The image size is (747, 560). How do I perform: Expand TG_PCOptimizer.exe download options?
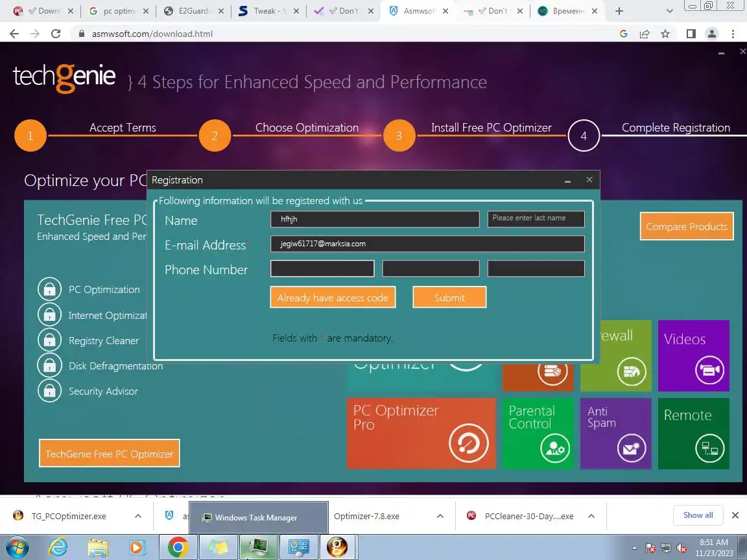[137, 516]
